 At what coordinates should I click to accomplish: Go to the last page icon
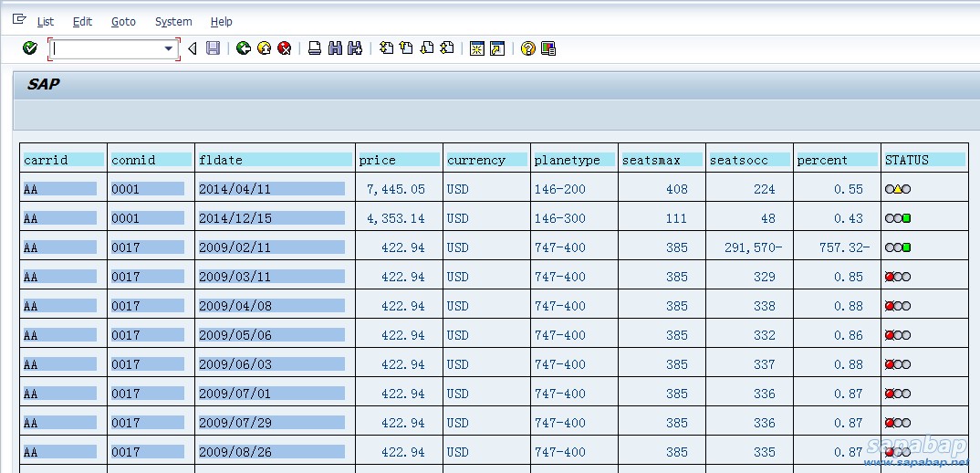coord(447,48)
